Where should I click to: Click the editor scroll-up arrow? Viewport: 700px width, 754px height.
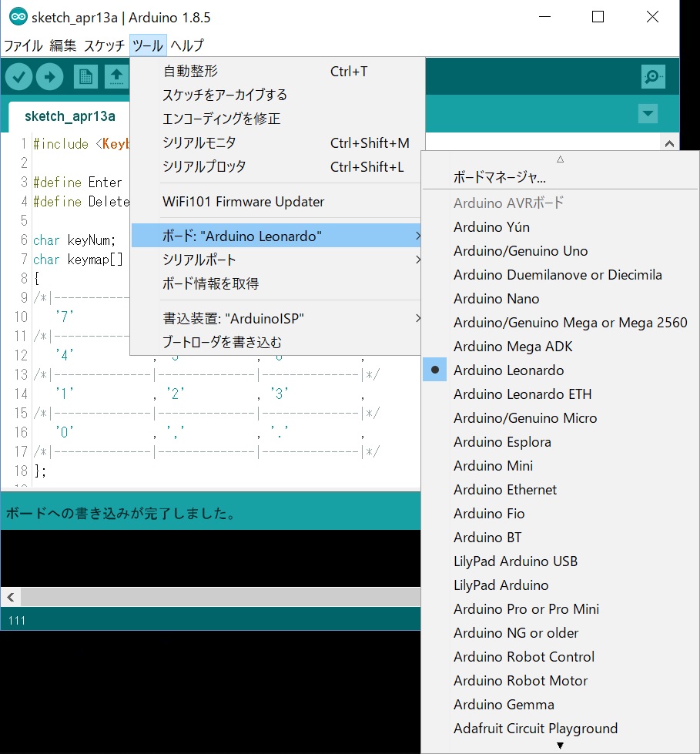point(669,143)
